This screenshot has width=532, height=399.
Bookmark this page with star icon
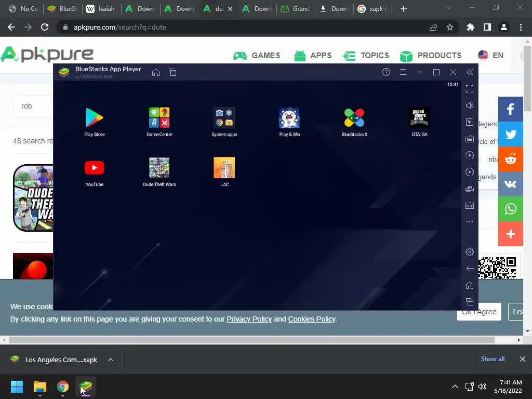click(x=450, y=27)
